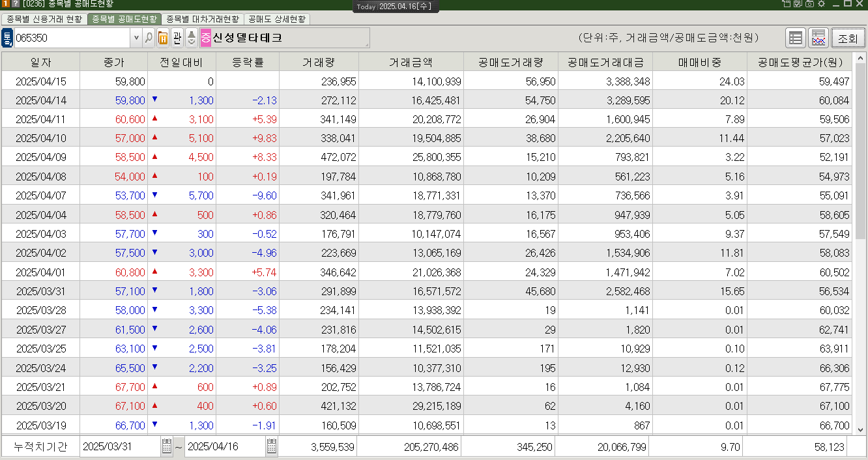Click change rate -3.06 cell
Image resolution: width=868 pixels, height=460 pixels.
pyautogui.click(x=248, y=291)
